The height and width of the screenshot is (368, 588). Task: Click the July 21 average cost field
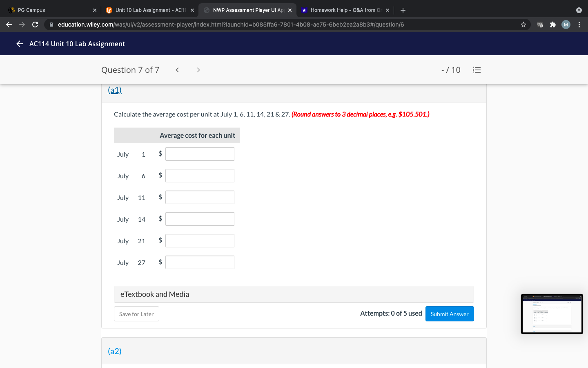200,241
